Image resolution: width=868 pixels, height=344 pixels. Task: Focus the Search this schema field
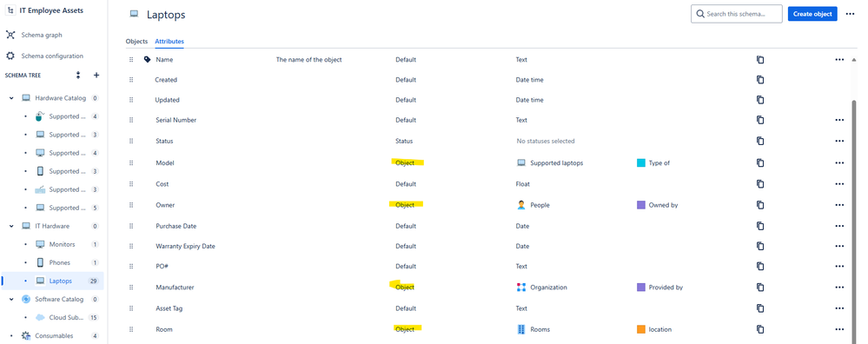[736, 14]
